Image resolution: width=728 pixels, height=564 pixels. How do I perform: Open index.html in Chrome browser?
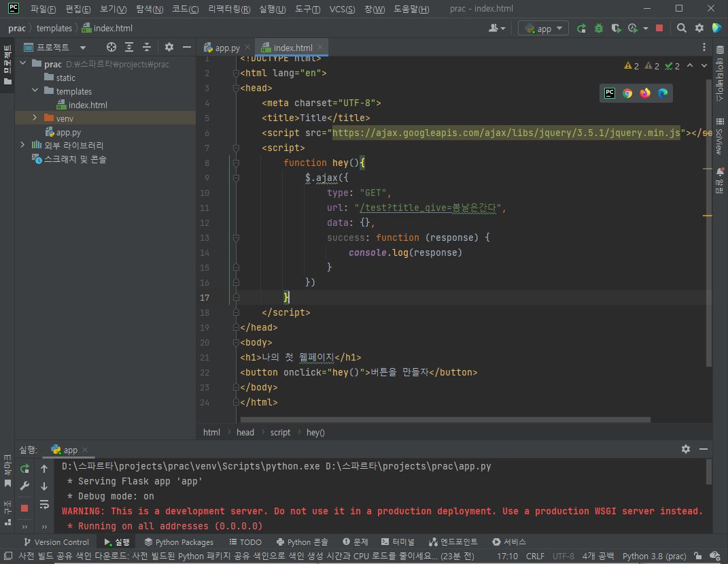[x=627, y=93]
